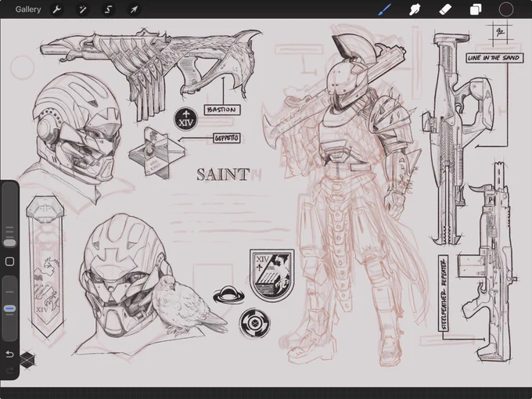Activate the Selection S-ribbon tool
532x399 pixels.
point(108,9)
